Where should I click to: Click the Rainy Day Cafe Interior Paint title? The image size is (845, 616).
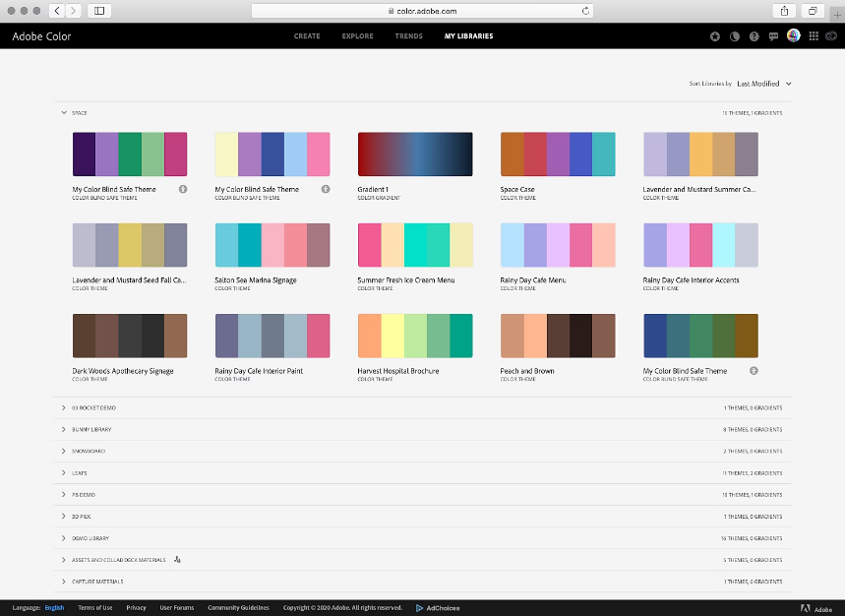[259, 371]
